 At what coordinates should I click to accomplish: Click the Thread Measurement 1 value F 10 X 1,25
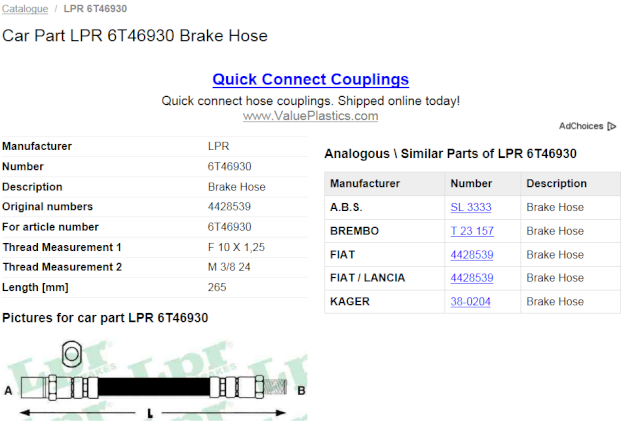tap(236, 247)
